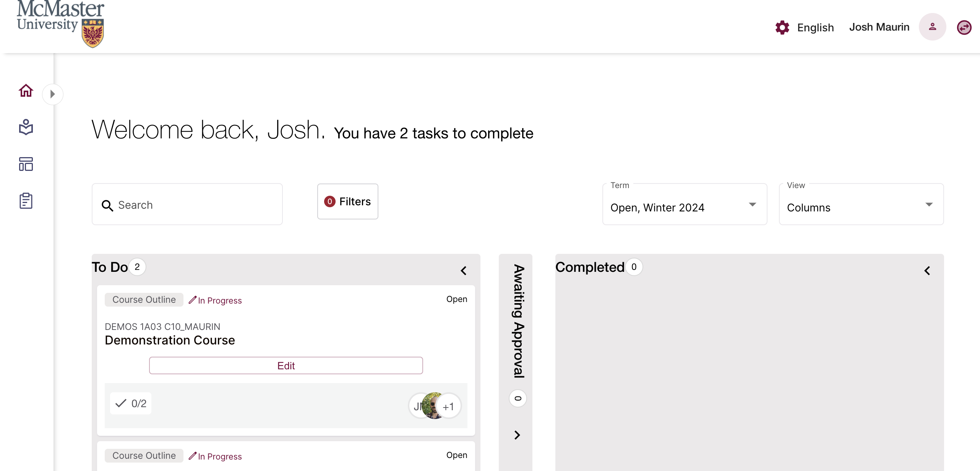The image size is (980, 471).
Task: Collapse the Completed column with arrow
Action: click(x=928, y=270)
